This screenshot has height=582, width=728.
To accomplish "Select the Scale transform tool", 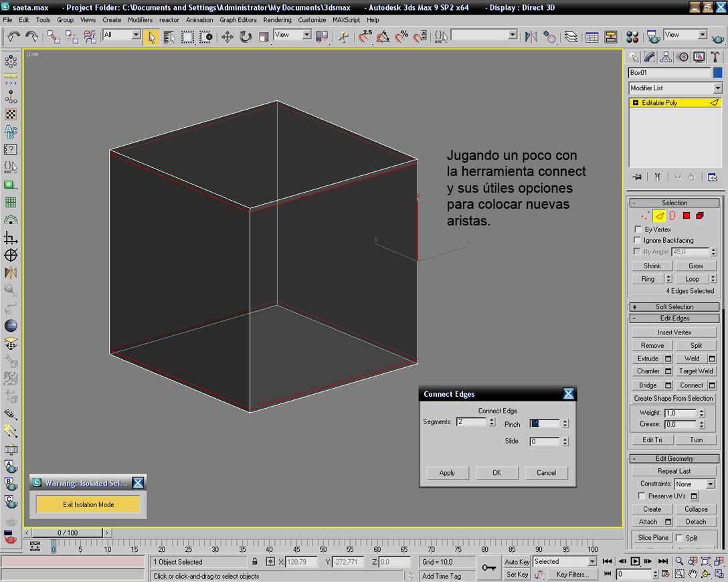I will point(263,37).
